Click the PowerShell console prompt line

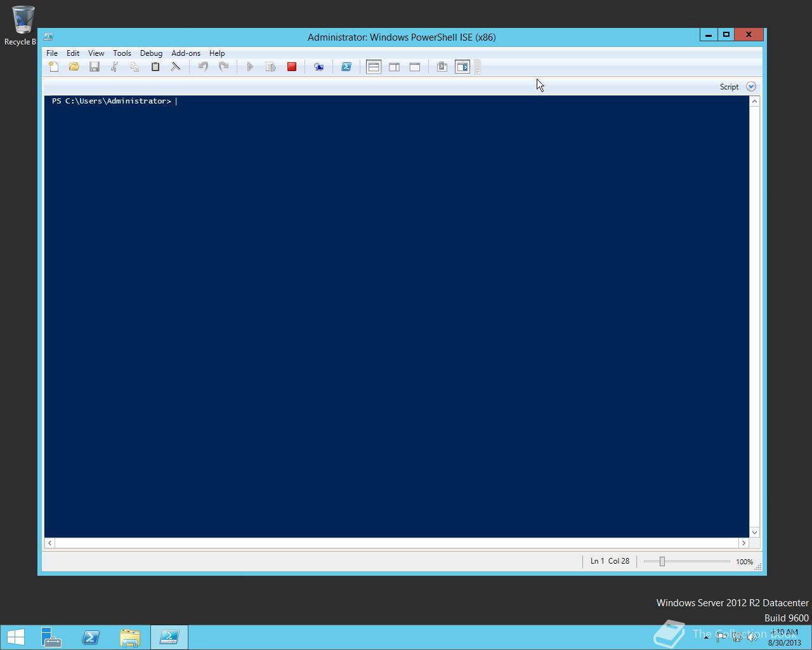pyautogui.click(x=112, y=101)
